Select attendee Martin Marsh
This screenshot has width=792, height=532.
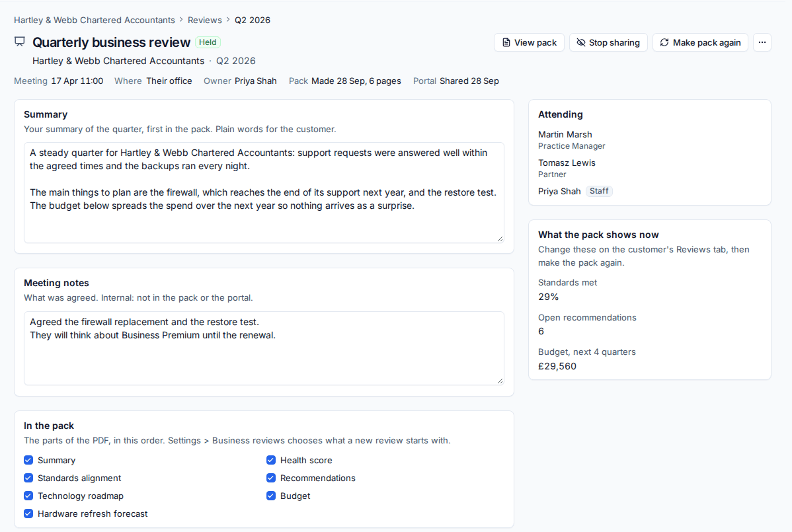pyautogui.click(x=565, y=134)
